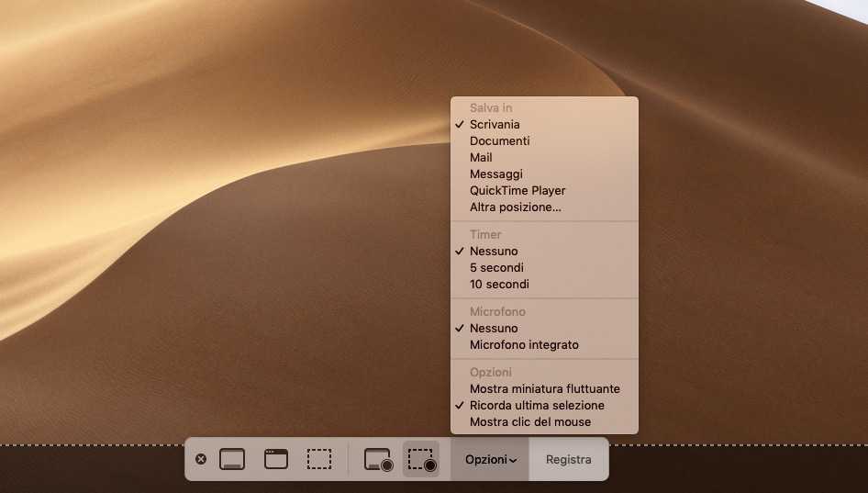Enable Mostra miniatura fluttuante option
Screen dimensions: 868x493
[x=544, y=389]
